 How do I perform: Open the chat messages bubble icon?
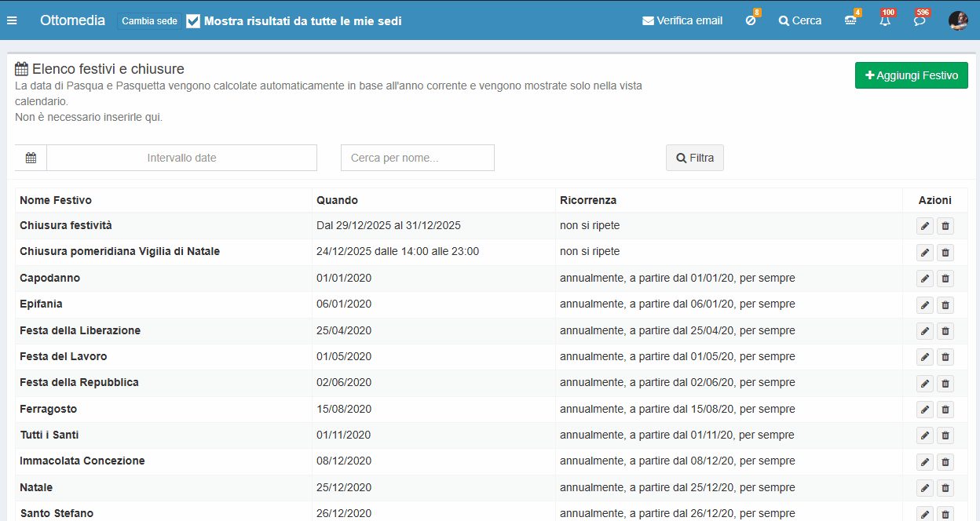click(x=920, y=21)
